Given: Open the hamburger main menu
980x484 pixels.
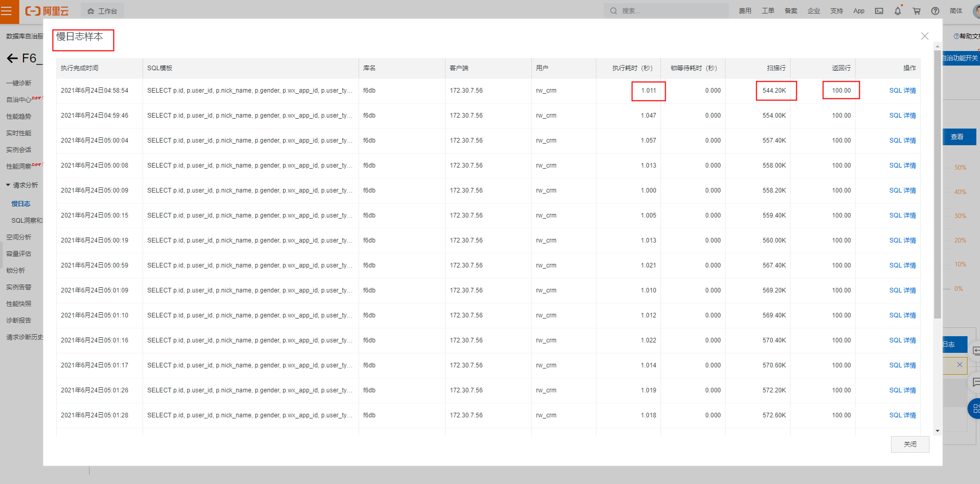Looking at the screenshot, I should [7, 11].
